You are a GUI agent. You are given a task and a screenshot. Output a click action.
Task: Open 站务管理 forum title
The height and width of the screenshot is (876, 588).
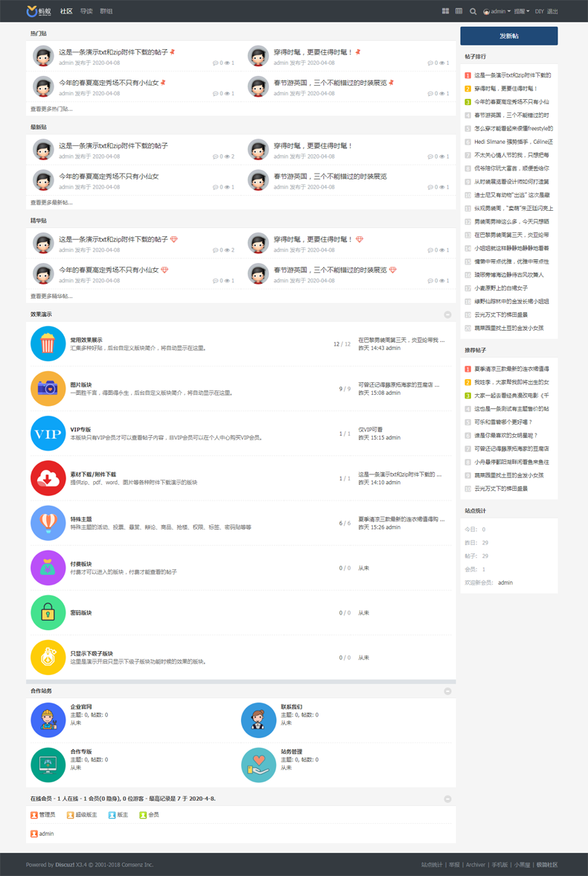tap(292, 752)
